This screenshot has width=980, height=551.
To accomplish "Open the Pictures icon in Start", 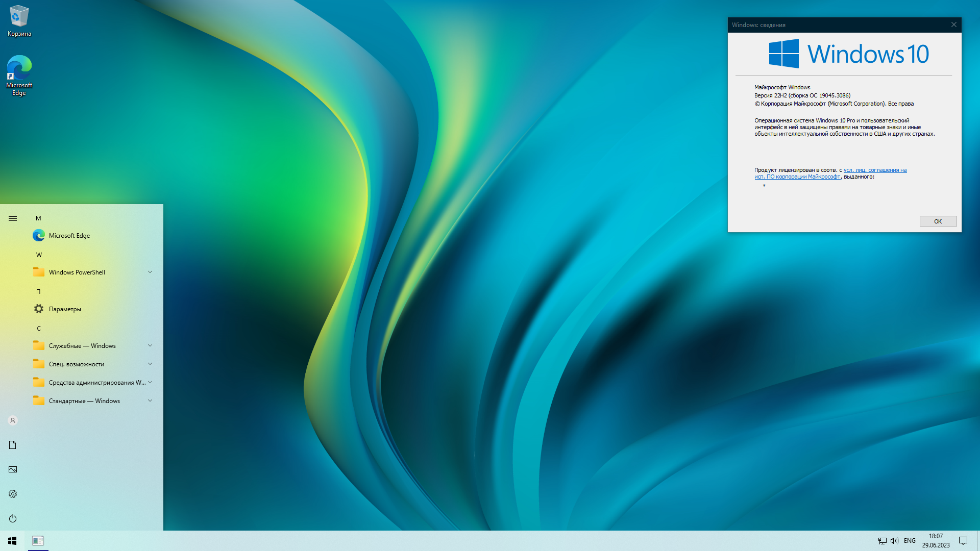I will [x=13, y=469].
